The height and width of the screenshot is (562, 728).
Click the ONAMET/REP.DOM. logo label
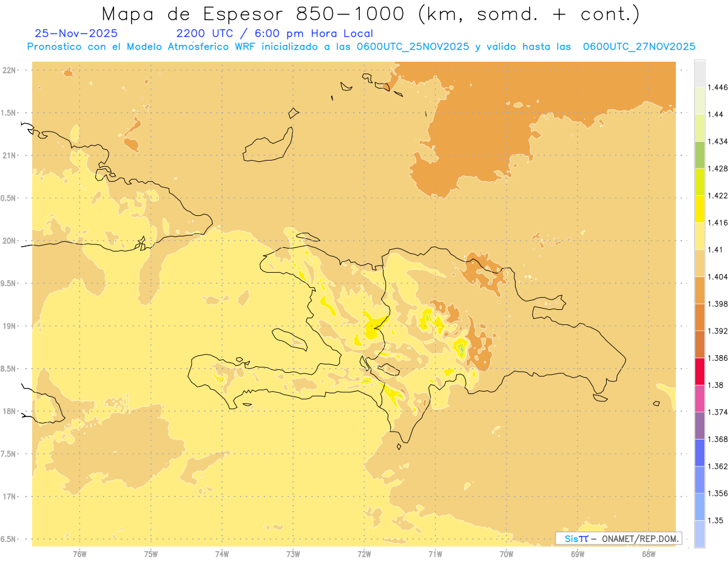pos(619,538)
